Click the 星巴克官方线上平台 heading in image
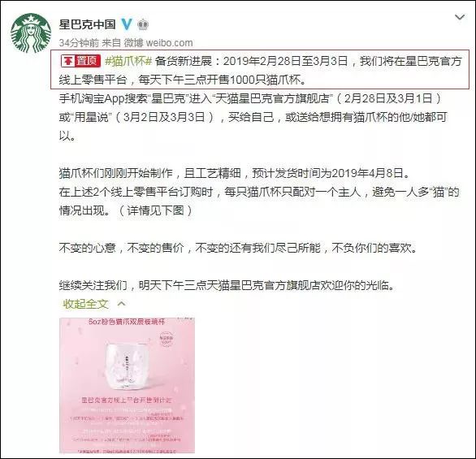476x459 pixels. (x=127, y=401)
